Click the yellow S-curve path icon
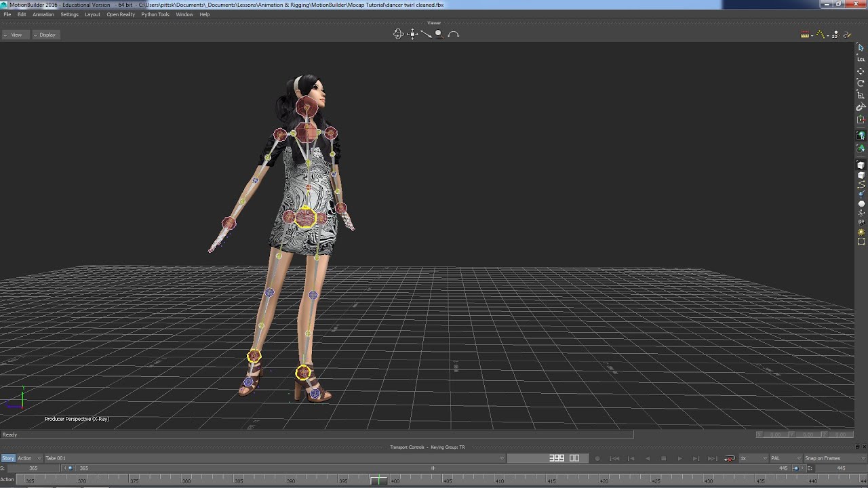868x488 pixels. pyautogui.click(x=861, y=184)
